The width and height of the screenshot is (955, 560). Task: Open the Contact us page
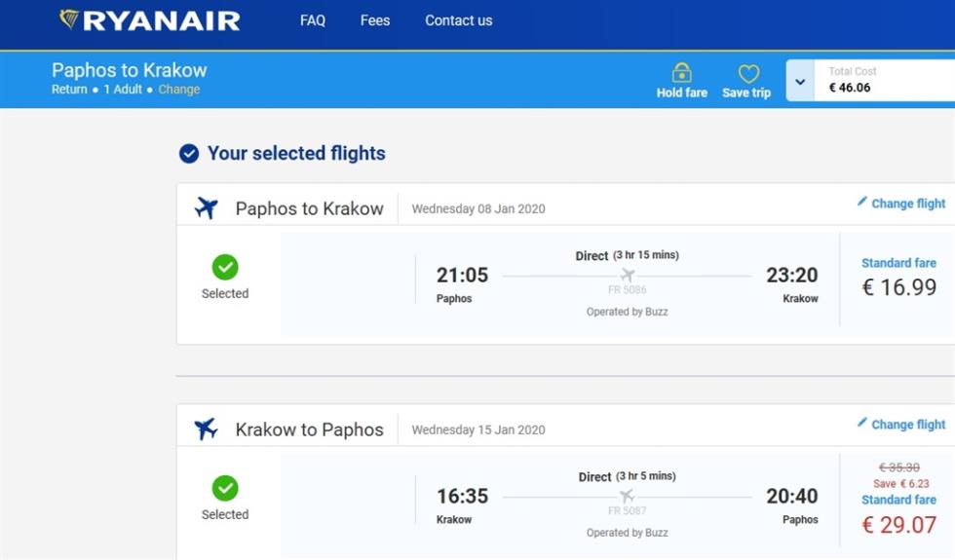point(459,20)
